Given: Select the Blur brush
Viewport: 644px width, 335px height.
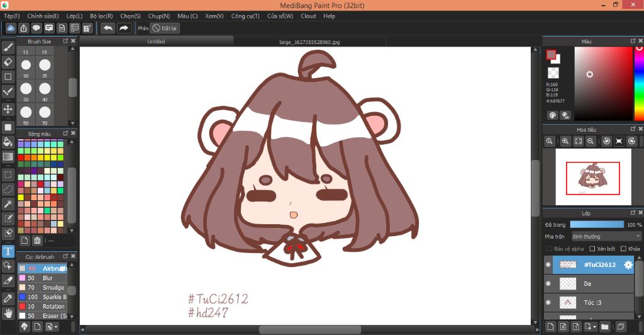Looking at the screenshot, I should click(x=42, y=278).
